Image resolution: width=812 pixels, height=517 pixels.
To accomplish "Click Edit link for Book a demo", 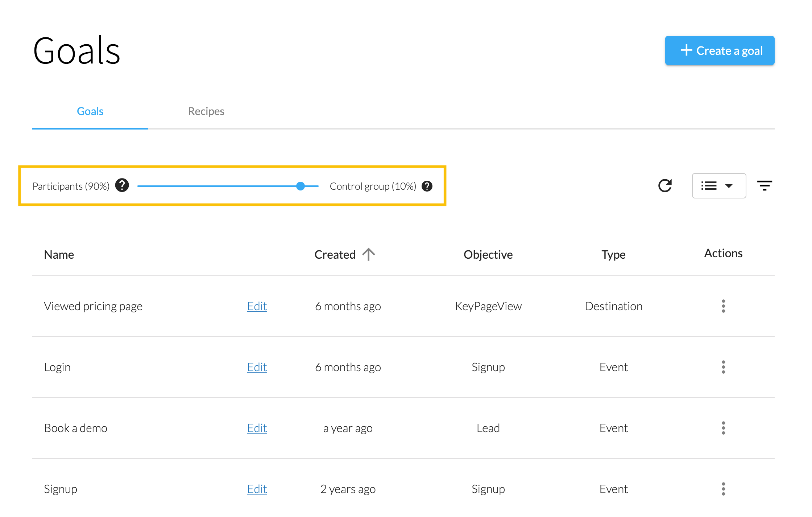I will pyautogui.click(x=257, y=428).
